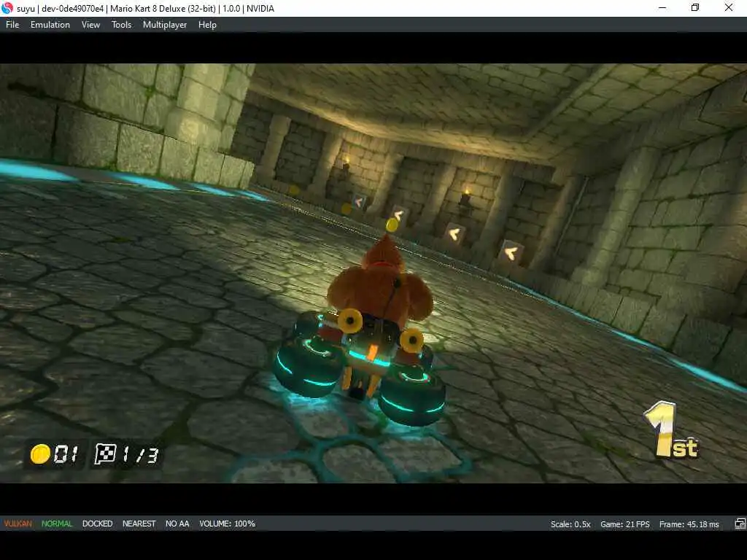Change the NEAREST scaling filter button

click(x=139, y=524)
